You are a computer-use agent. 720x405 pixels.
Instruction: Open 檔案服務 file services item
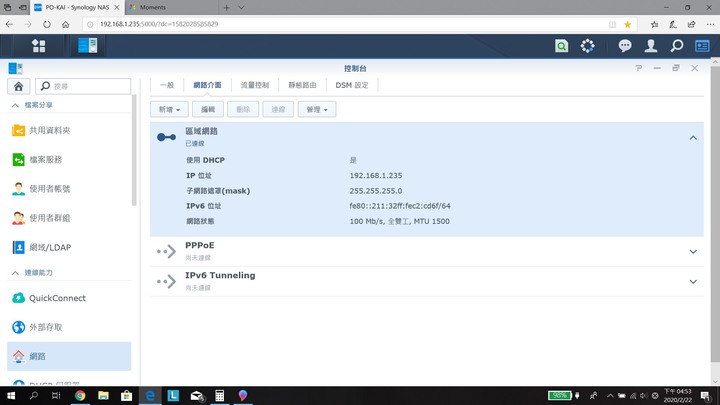[69, 160]
